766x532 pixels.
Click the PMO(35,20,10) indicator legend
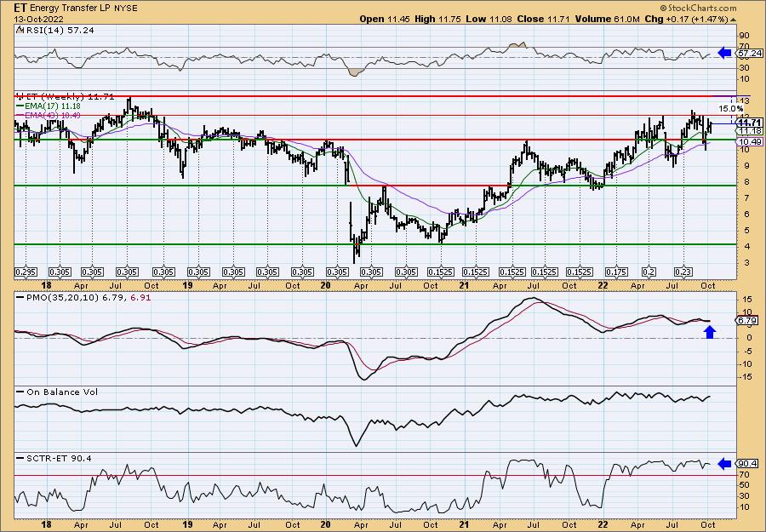(x=84, y=296)
